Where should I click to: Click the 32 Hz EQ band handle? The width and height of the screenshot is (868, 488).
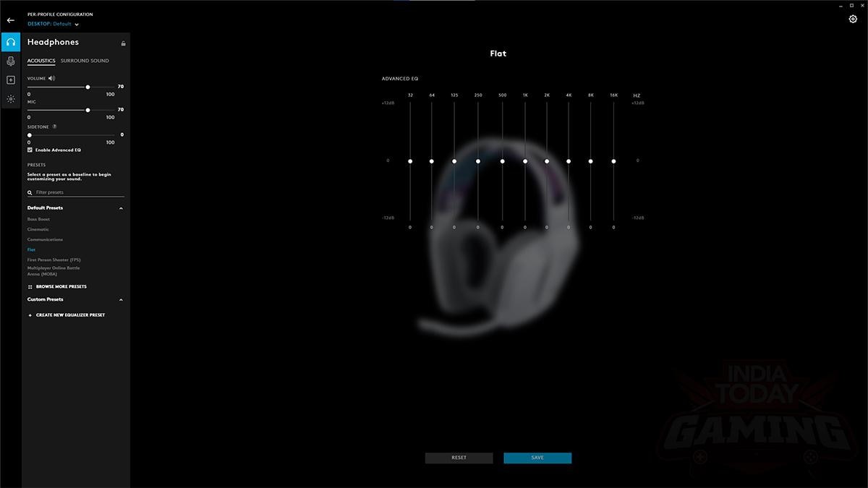pos(410,160)
